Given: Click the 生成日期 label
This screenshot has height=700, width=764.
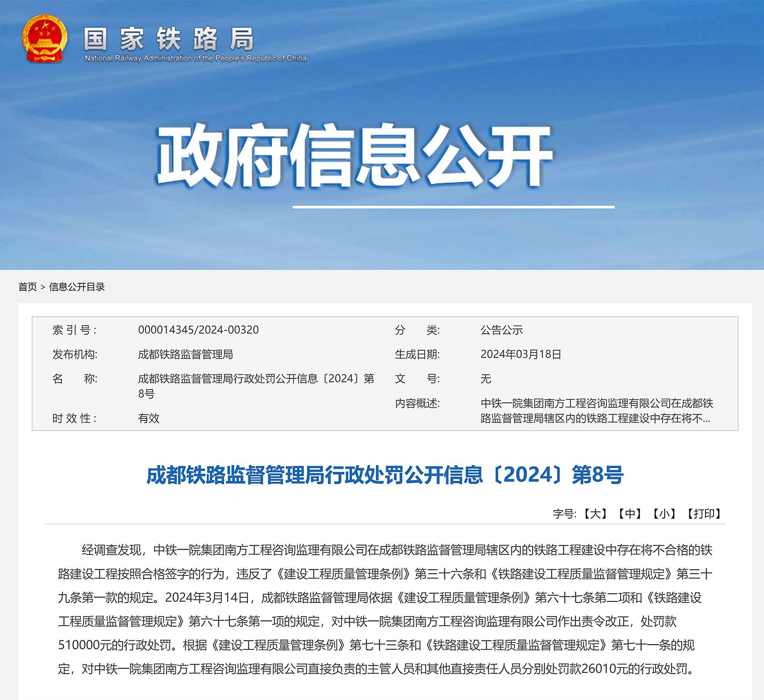Looking at the screenshot, I should point(417,354).
